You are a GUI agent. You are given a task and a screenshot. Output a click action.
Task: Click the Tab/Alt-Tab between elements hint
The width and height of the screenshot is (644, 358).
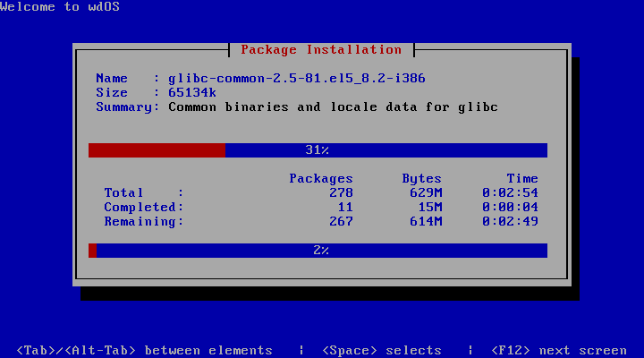click(x=145, y=350)
